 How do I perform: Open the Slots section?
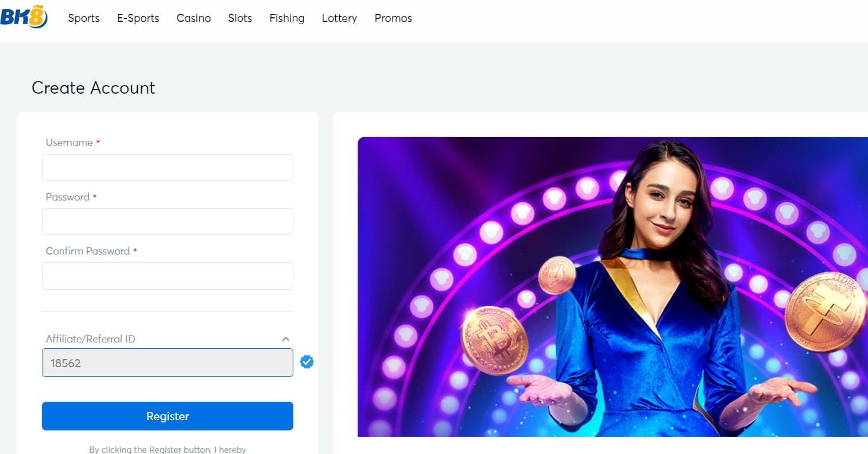(240, 18)
